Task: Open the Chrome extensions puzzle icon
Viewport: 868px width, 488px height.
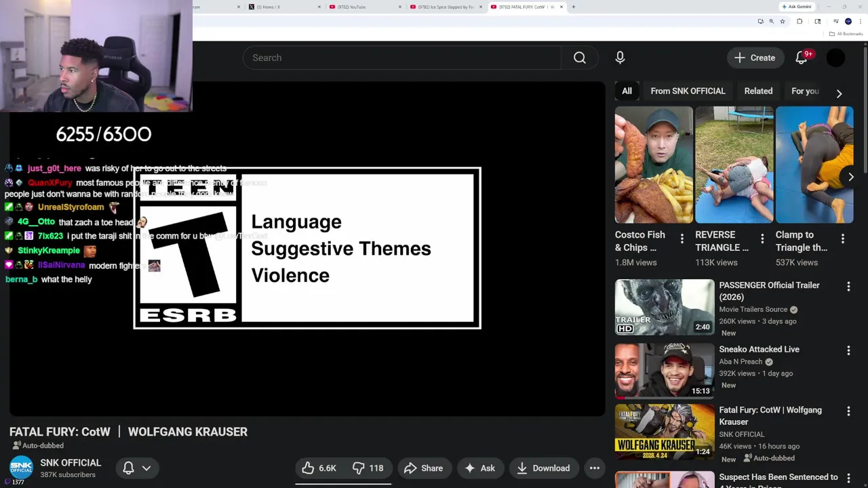Action: (x=800, y=22)
